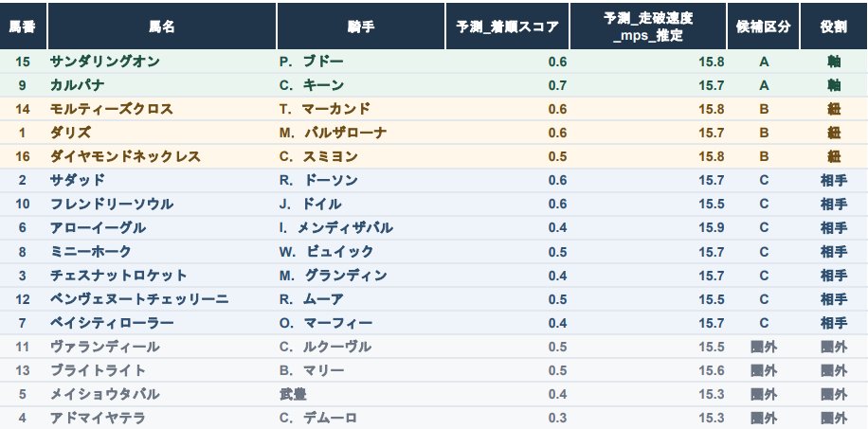This screenshot has width=868, height=429.
Task: Click horse number 11
Action: pos(23,347)
